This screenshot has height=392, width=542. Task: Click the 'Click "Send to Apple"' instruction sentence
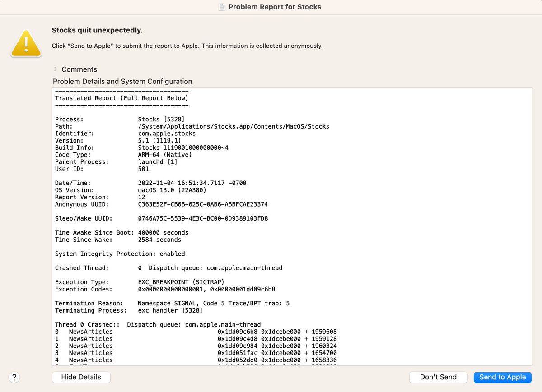(187, 46)
